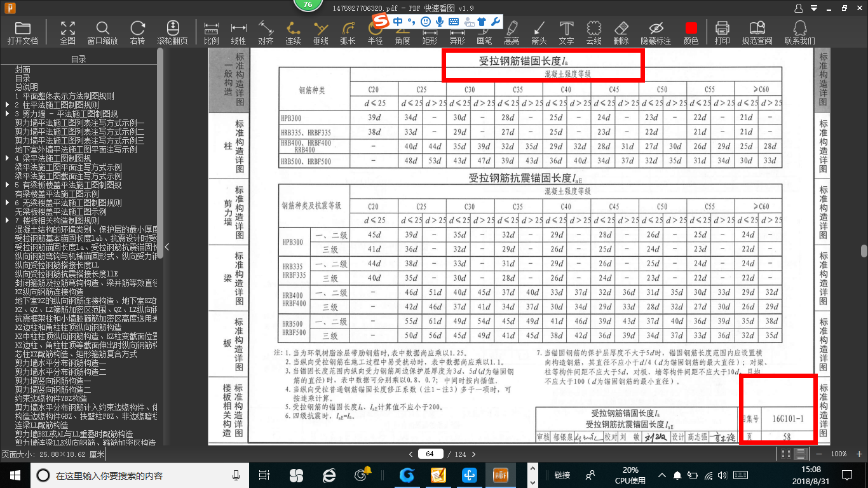The image size is (868, 488).
Task: Toggle Sogou 中 Chinese/English mode
Action: [x=398, y=22]
